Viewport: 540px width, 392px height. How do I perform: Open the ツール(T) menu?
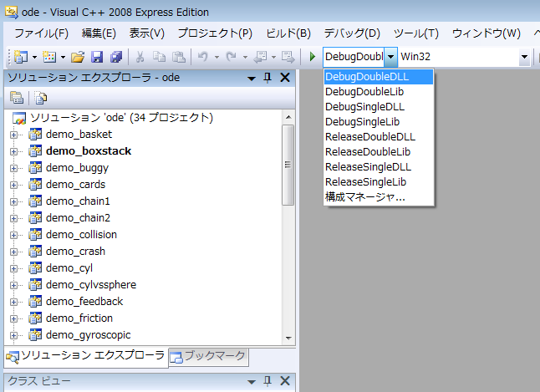click(x=416, y=33)
